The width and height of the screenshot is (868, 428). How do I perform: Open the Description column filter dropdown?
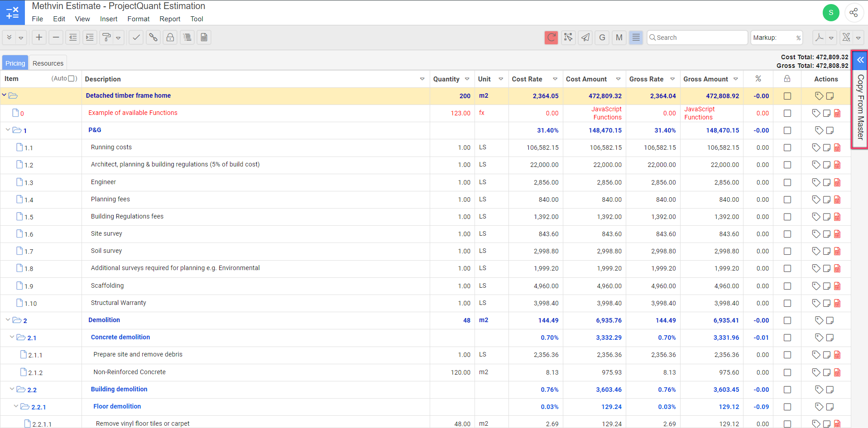pos(422,79)
